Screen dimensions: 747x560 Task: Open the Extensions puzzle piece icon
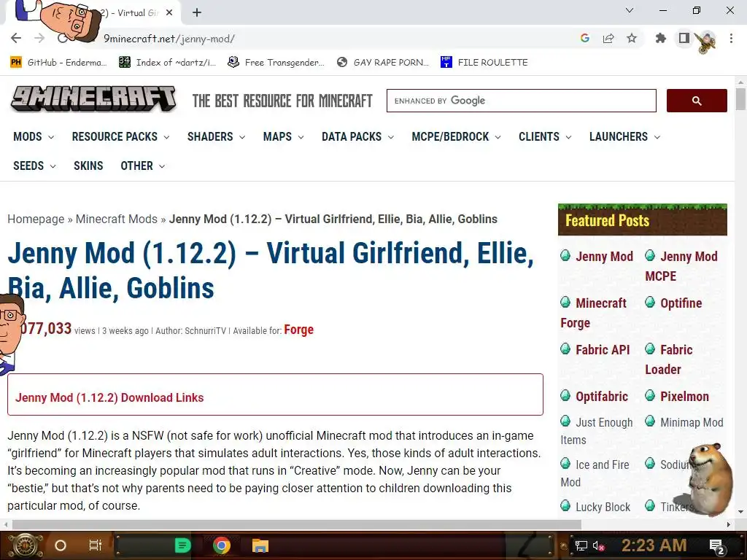click(660, 39)
